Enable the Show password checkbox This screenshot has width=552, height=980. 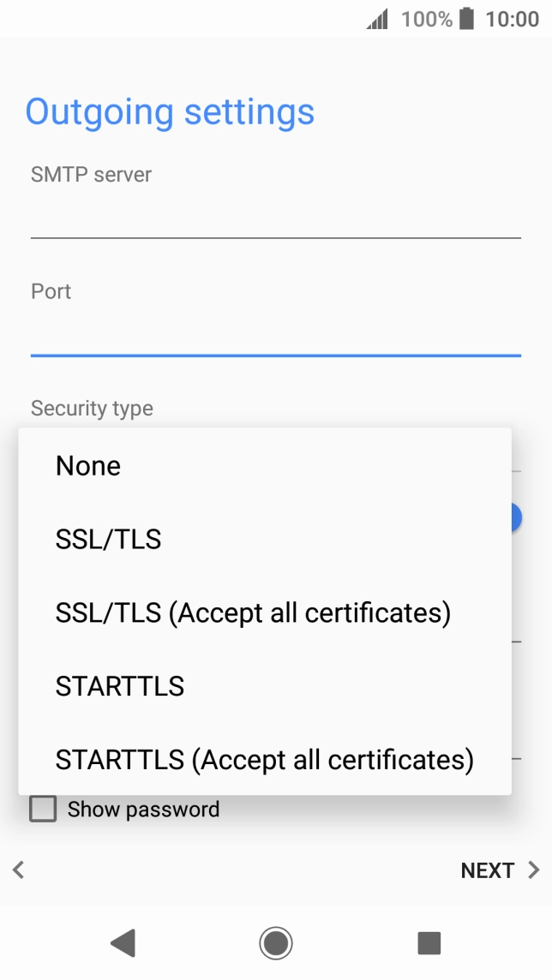pos(43,808)
